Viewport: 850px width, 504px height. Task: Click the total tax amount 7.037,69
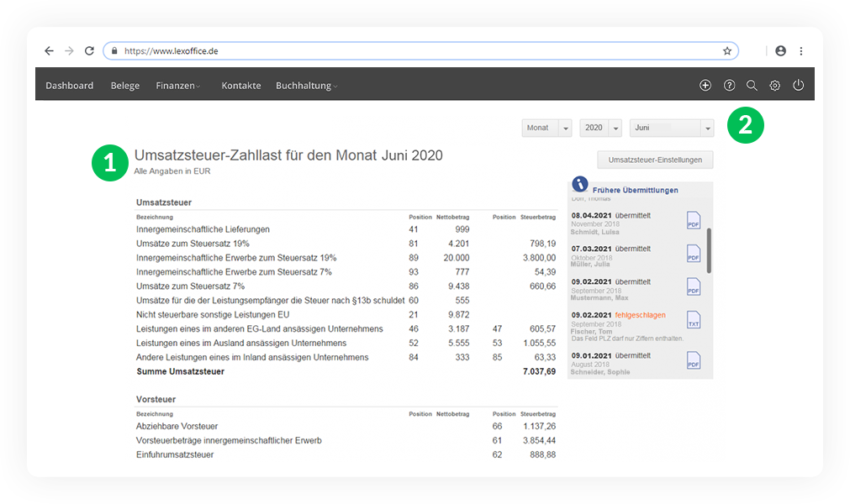[540, 371]
